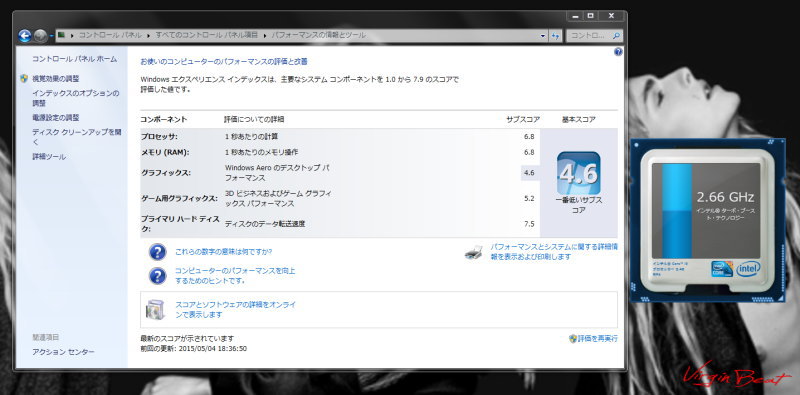
Task: Open 視覚効果の調整 sidebar link
Action: 56,79
